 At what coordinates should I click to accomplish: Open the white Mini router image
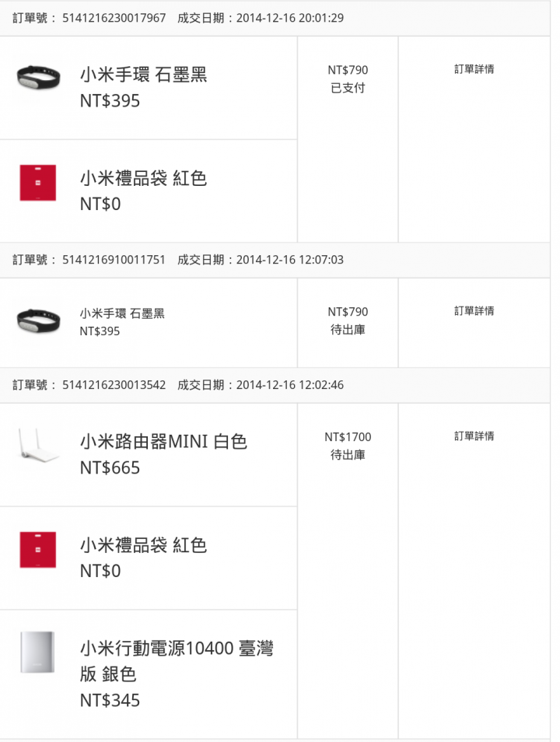[x=38, y=445]
